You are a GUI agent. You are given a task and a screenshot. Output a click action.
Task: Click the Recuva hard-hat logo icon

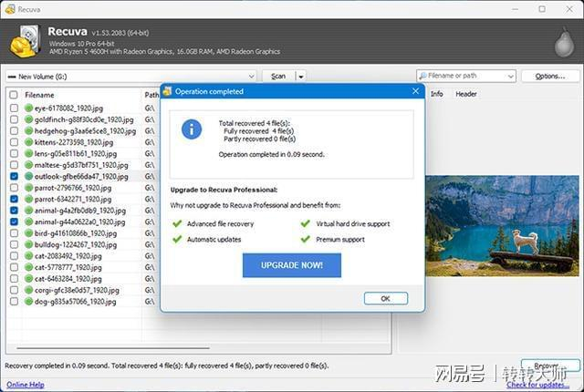25,41
